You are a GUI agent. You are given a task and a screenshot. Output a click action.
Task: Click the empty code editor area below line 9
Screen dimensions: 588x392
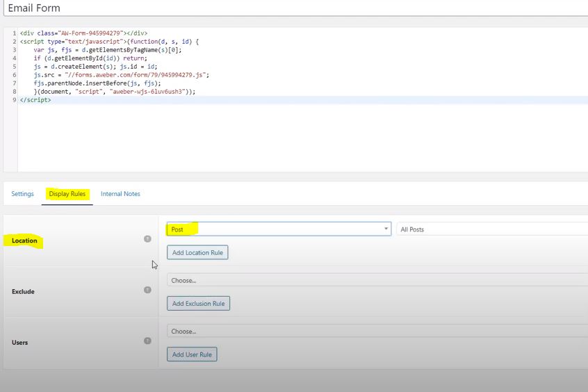(x=302, y=138)
